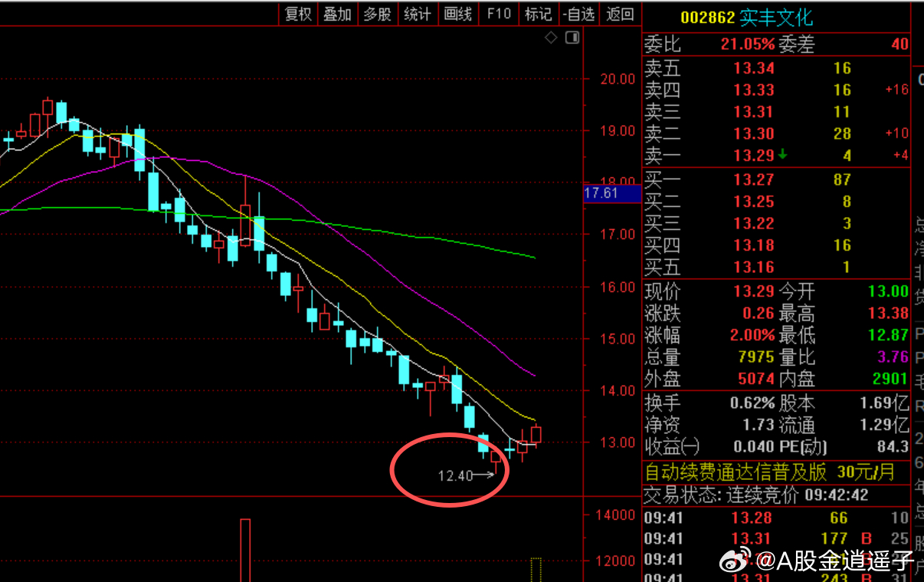The width and height of the screenshot is (924, 582).
Task: Remove stock via -自选 button
Action: tap(578, 14)
